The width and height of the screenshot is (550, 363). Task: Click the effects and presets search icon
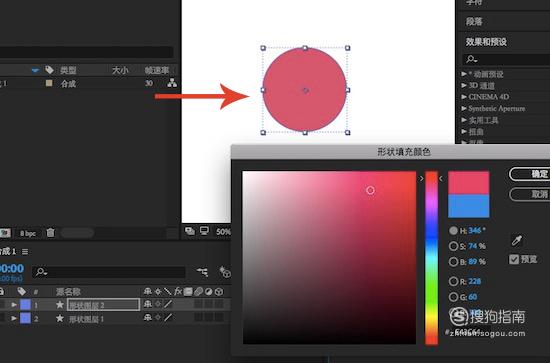tap(471, 59)
